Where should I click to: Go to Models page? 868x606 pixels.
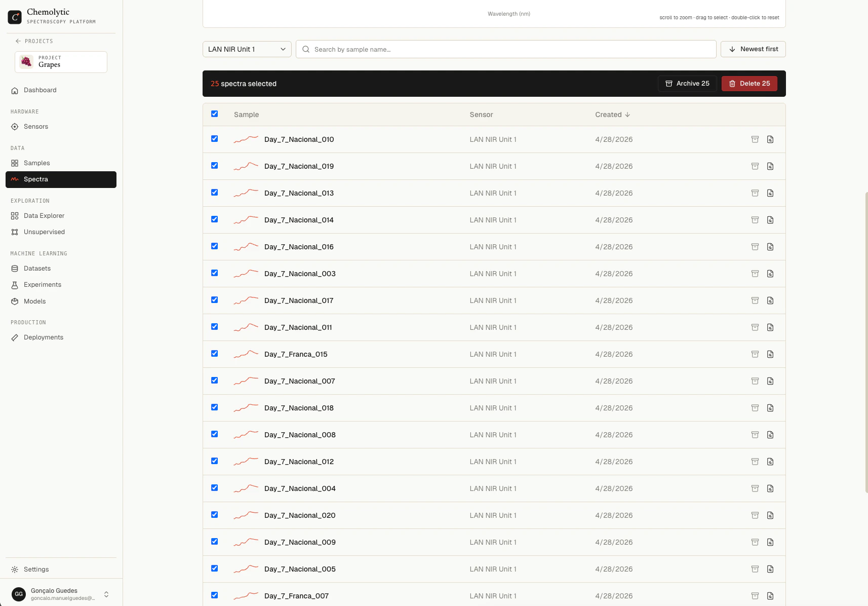pos(61,301)
